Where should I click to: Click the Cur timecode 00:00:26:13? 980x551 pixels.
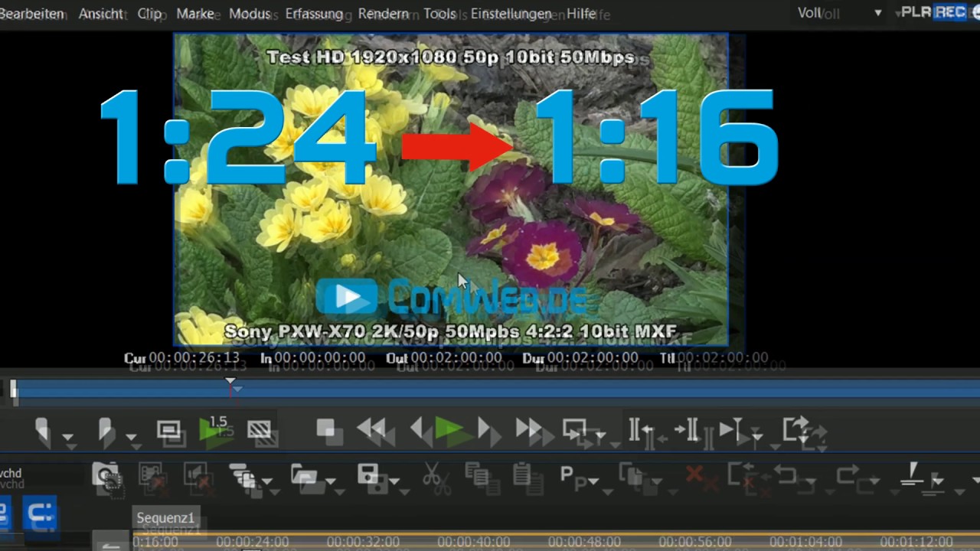(x=194, y=357)
